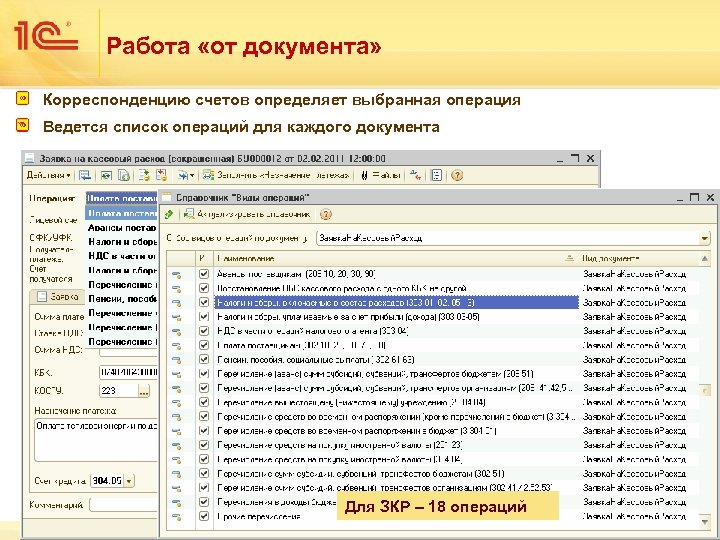720x540 pixels.
Task: Open КОСГУ selection with the ... button
Action: [144, 391]
